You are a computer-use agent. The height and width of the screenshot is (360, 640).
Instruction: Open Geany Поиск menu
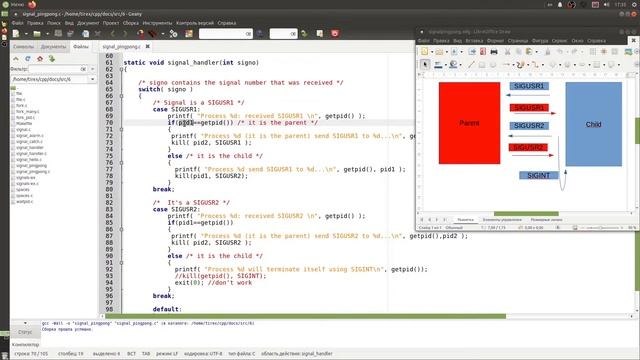point(54,23)
